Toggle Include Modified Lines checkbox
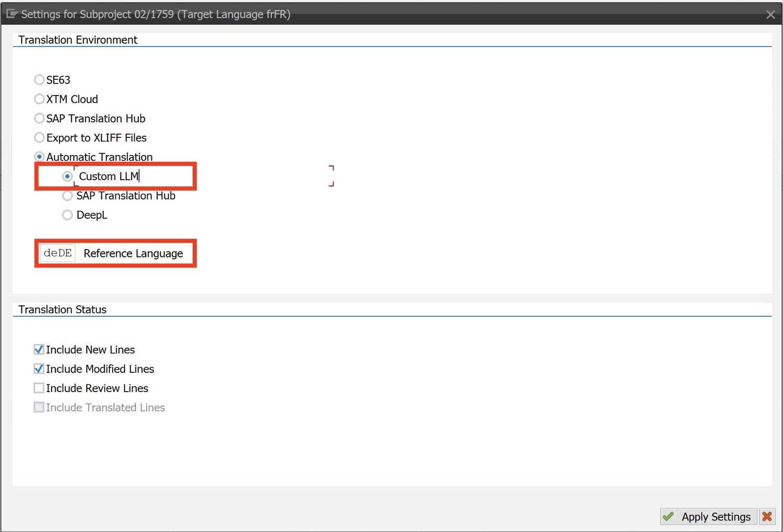The height and width of the screenshot is (532, 783). [x=39, y=369]
